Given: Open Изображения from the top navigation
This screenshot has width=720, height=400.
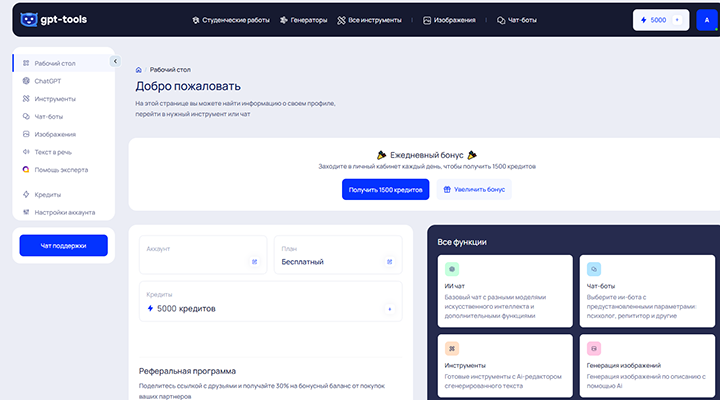Looking at the screenshot, I should (x=450, y=20).
